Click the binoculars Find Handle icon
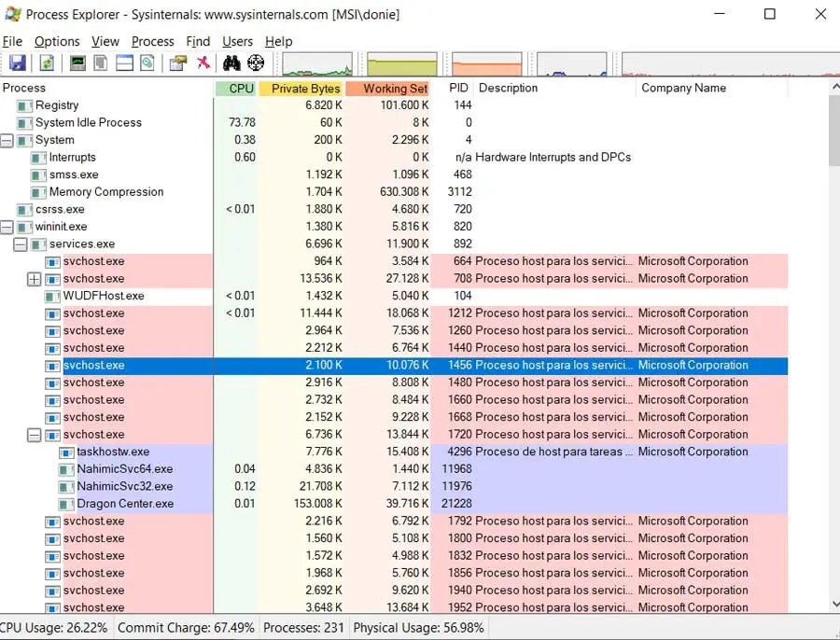 coord(231,63)
